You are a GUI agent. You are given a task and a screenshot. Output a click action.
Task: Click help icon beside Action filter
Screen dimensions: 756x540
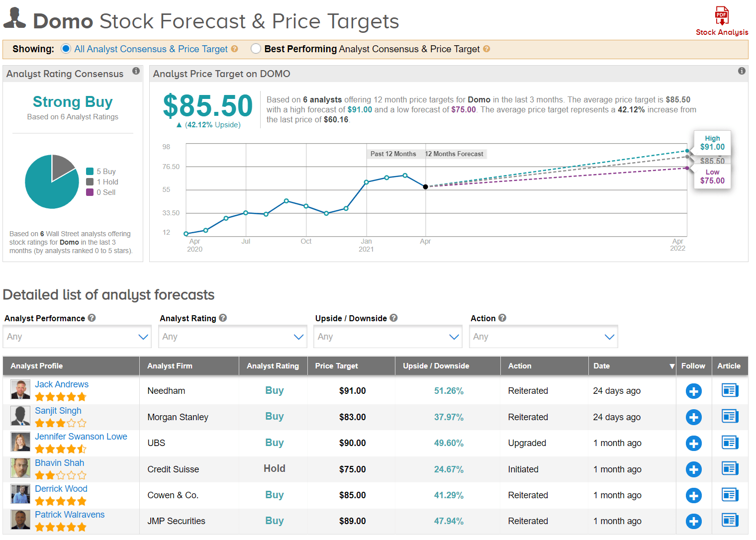[x=502, y=318]
